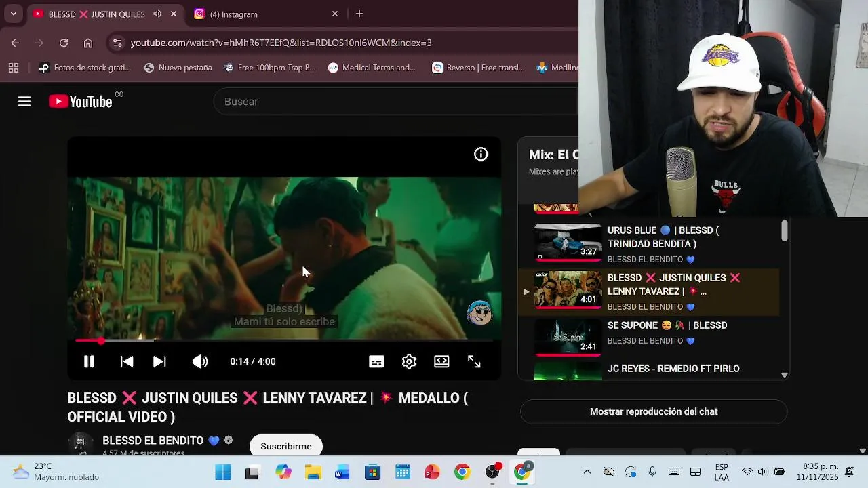Viewport: 868px width, 488px height.
Task: Open Microsoft Store from taskbar
Action: [x=373, y=472]
